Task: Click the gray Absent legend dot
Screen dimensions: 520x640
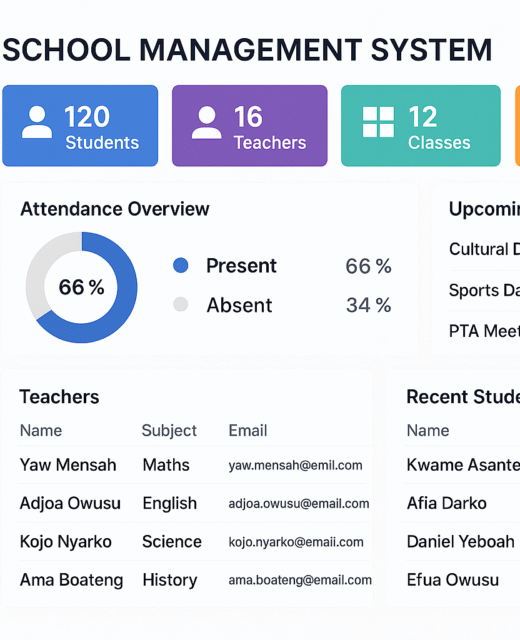Action: (x=180, y=304)
